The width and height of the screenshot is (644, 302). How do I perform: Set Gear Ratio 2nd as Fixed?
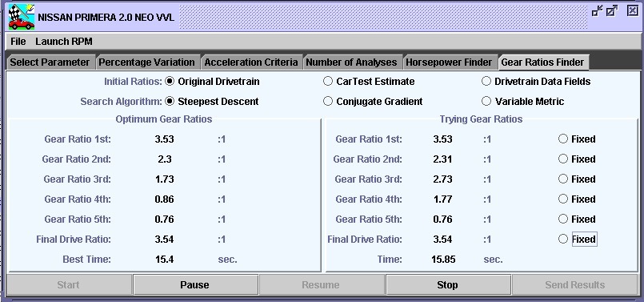tap(577, 159)
